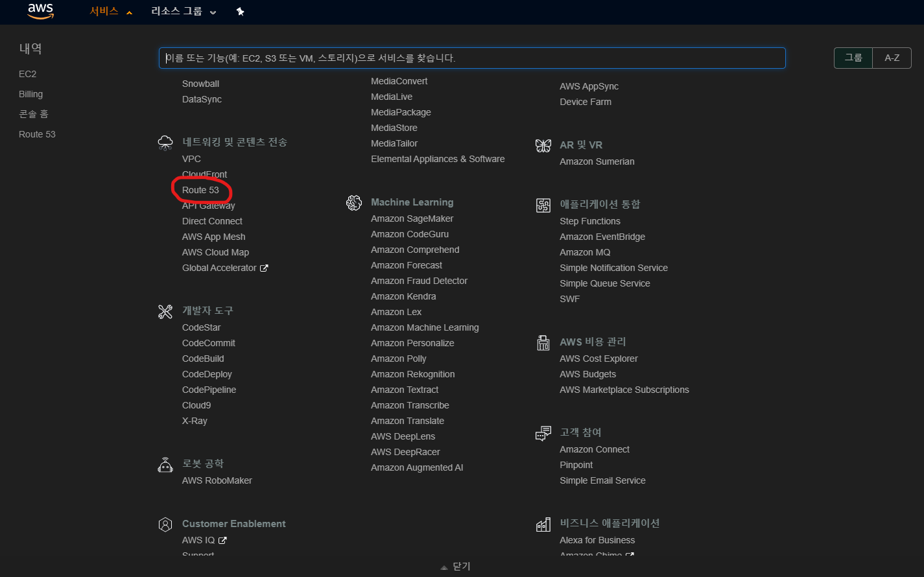924x577 pixels.
Task: Open CodeStar
Action: click(201, 327)
